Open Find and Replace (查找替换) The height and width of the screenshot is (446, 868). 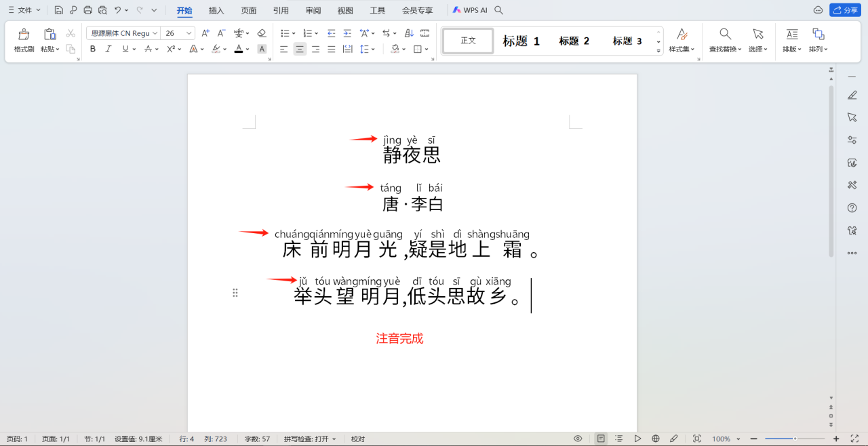726,40
